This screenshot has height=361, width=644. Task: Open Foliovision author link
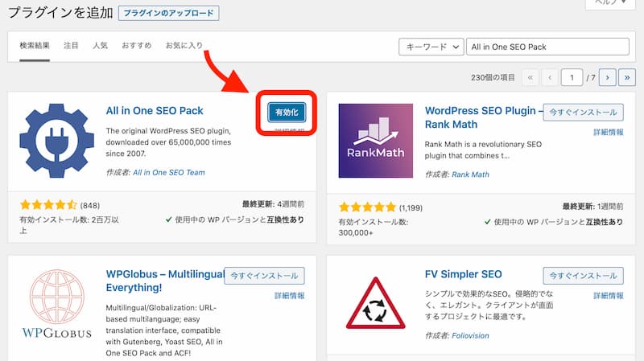(x=470, y=335)
